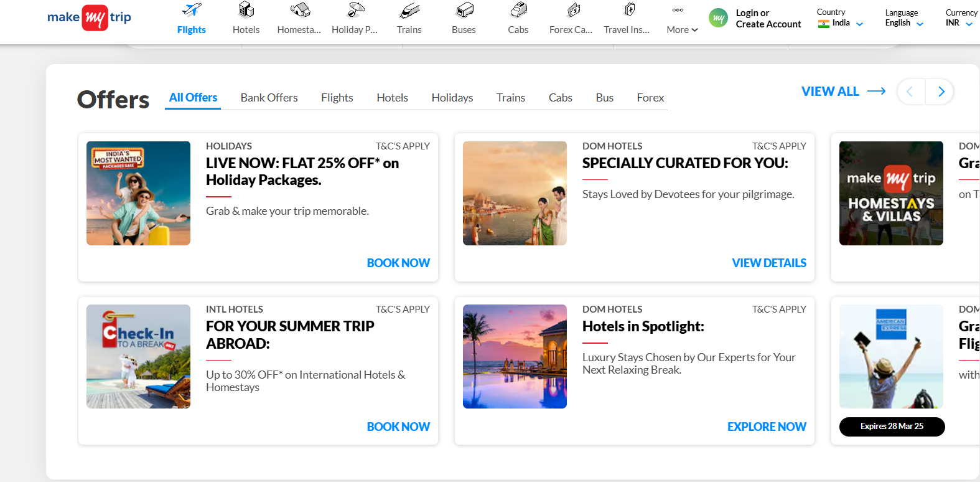Click 'FOR YOUR SUMMER TRIP ABROAD:' headline

[x=290, y=335]
